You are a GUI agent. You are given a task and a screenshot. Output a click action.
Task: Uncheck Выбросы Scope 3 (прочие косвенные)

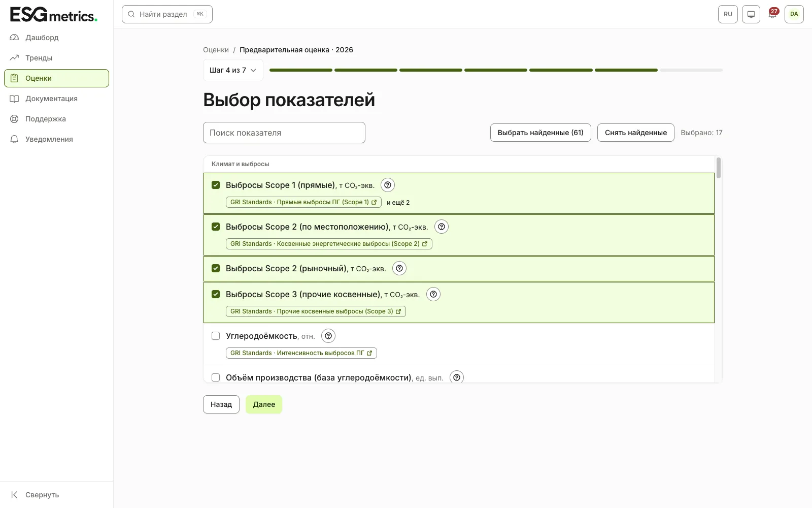(216, 294)
